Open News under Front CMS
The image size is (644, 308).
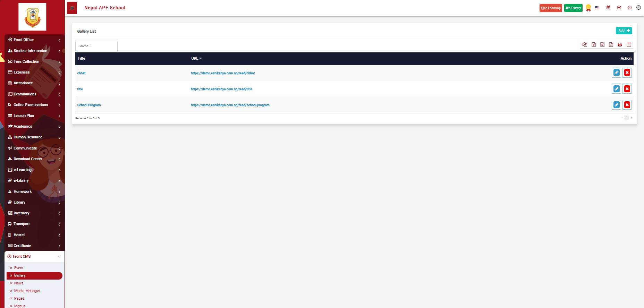click(x=19, y=283)
